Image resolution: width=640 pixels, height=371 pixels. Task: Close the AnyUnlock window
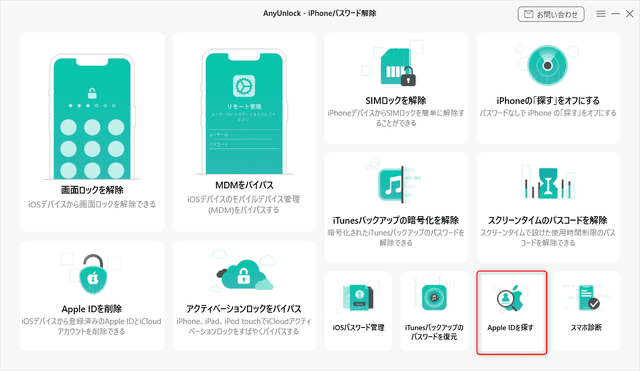(630, 14)
